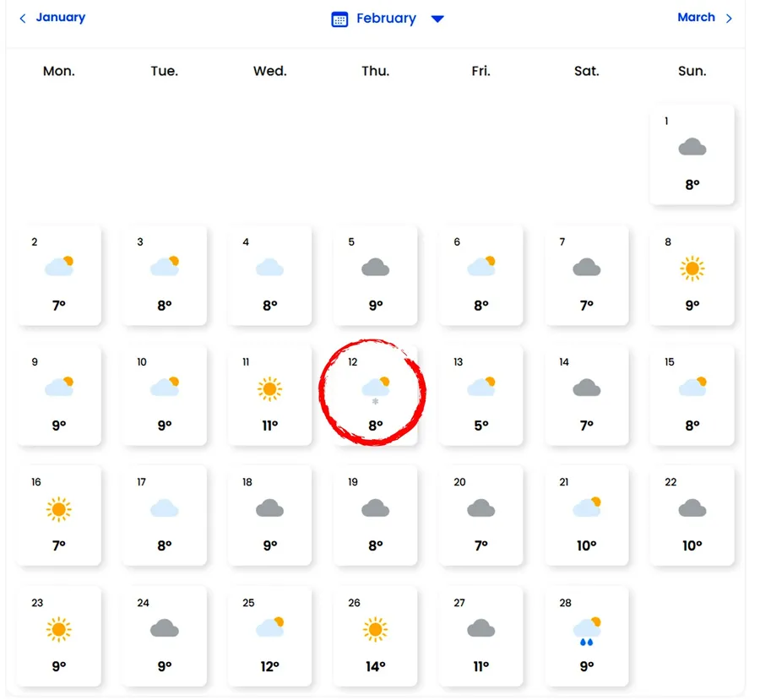Image resolution: width=760 pixels, height=700 pixels.
Task: Select the February 11 day card
Action: tap(269, 395)
